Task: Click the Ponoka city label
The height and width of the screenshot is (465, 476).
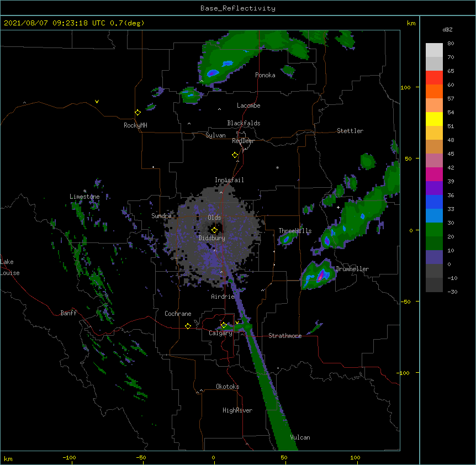Action: (x=265, y=75)
